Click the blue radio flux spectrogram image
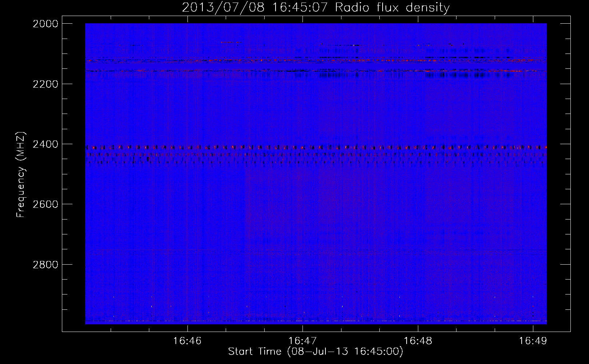Image resolution: width=589 pixels, height=364 pixels. click(x=316, y=174)
